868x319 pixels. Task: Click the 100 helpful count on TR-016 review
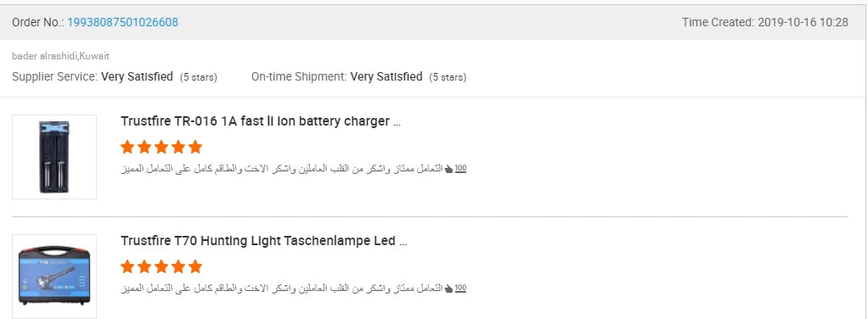click(460, 169)
